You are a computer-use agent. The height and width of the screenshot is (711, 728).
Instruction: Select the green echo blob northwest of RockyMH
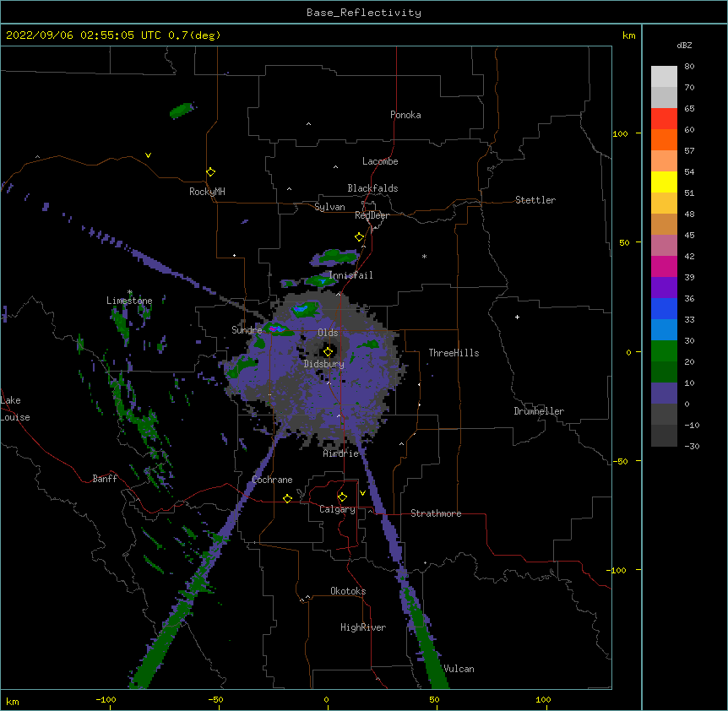click(x=181, y=111)
